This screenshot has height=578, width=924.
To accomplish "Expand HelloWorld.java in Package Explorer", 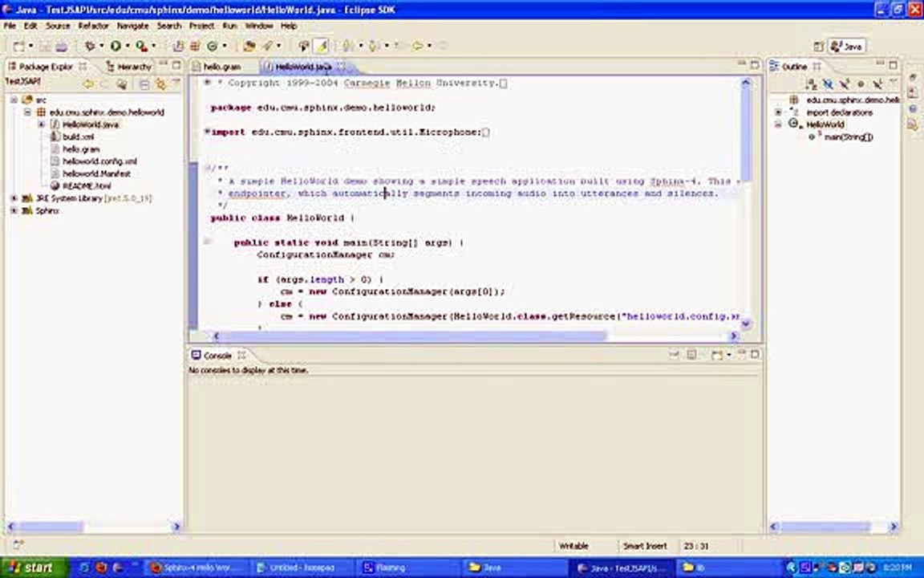I will [41, 124].
